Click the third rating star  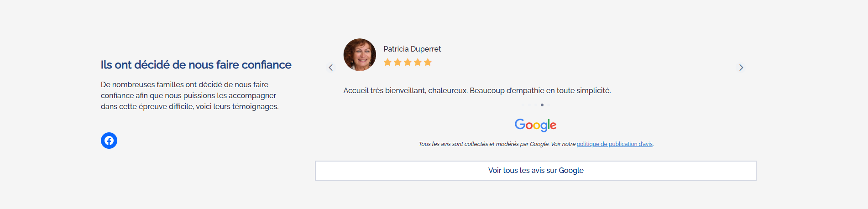click(x=408, y=62)
